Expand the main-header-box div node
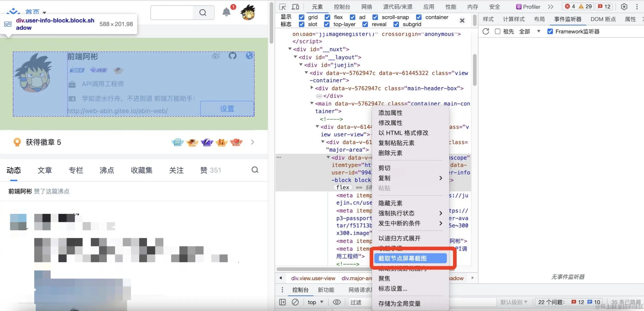 point(312,88)
